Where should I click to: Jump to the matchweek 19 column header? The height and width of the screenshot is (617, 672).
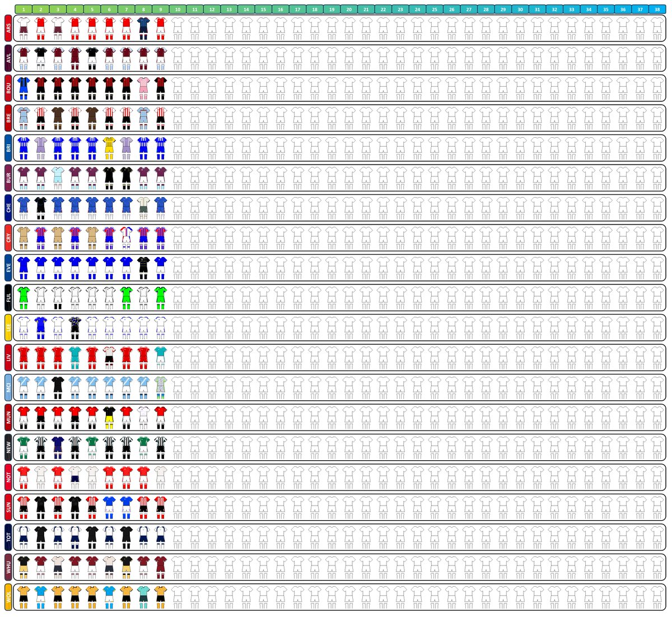tap(332, 10)
